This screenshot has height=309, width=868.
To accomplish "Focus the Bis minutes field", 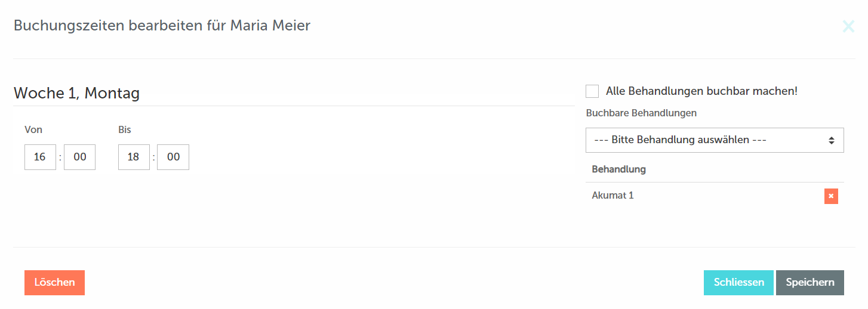I will (x=173, y=157).
